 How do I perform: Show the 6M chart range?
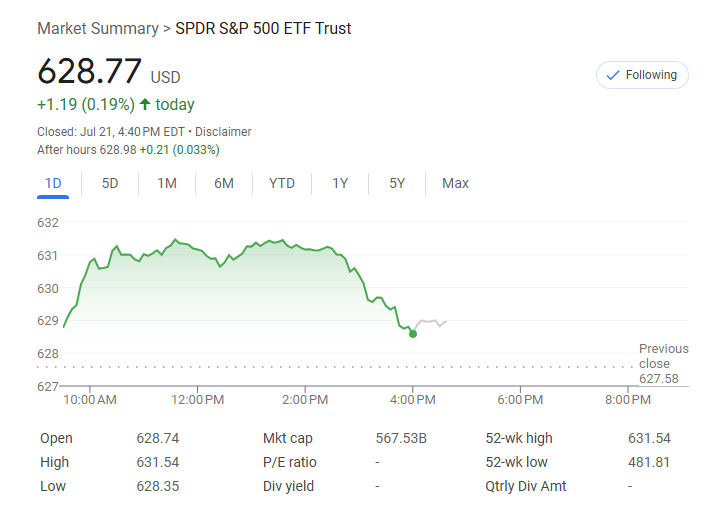point(224,183)
